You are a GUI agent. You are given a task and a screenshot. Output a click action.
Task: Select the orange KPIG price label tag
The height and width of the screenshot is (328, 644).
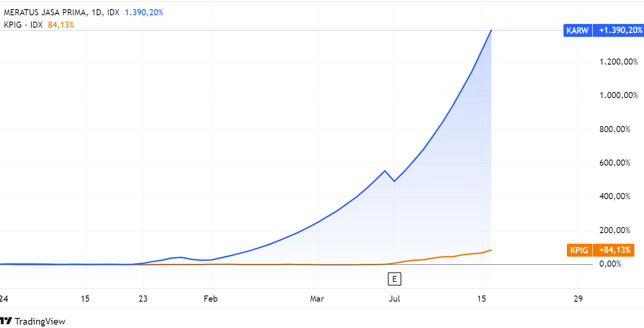click(x=579, y=250)
